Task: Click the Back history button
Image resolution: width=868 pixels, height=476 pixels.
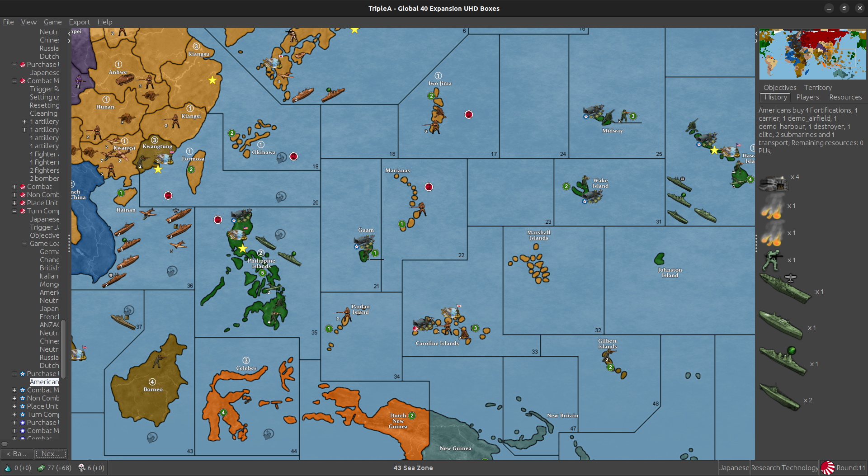Action: click(x=17, y=453)
